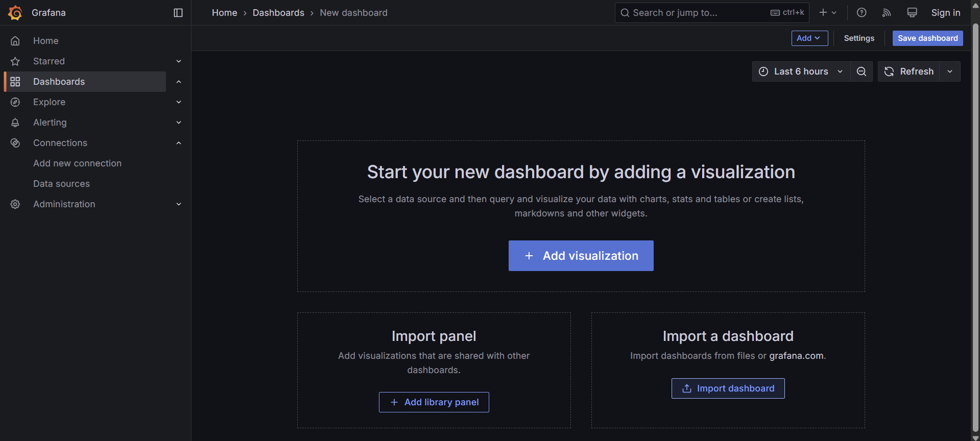Open dashboard Settings
Viewport: 980px width, 441px height.
tap(859, 38)
